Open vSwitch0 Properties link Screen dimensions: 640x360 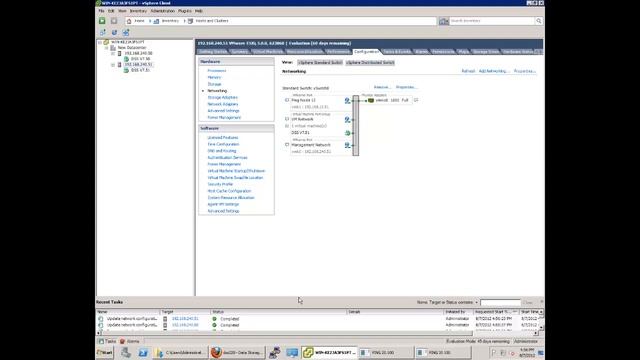click(406, 87)
